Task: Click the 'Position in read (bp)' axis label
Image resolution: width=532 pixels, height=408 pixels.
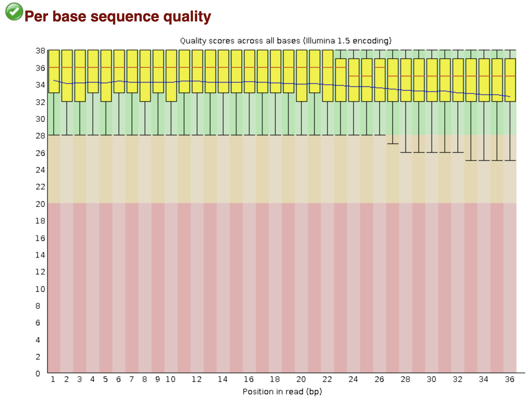Action: [x=282, y=392]
